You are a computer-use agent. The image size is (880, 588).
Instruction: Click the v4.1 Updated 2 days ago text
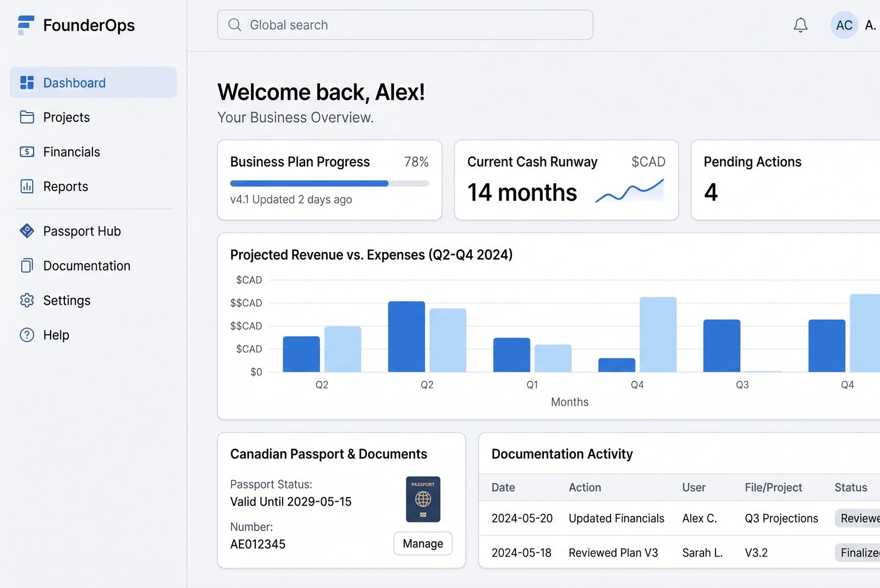coord(291,199)
